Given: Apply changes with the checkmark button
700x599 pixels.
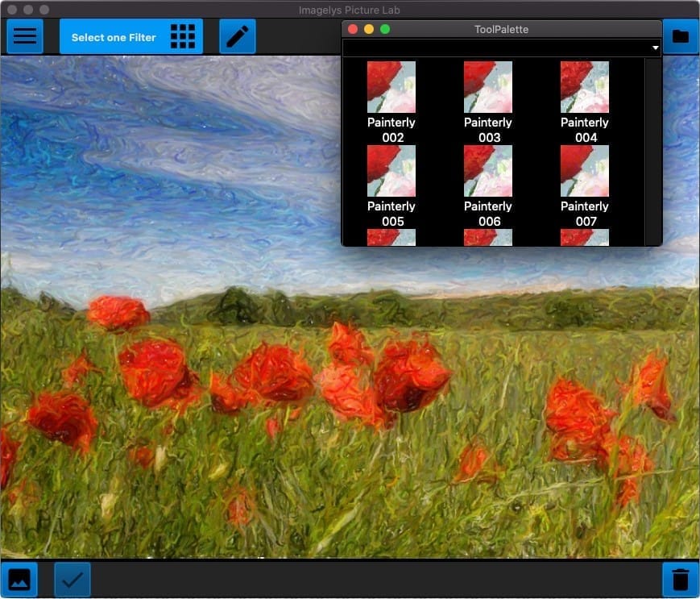Looking at the screenshot, I should tap(72, 580).
